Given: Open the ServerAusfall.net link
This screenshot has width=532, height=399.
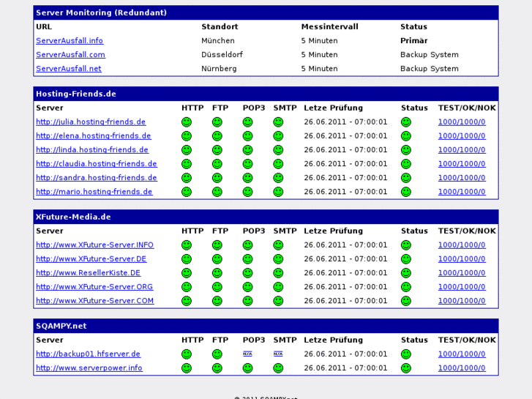Looking at the screenshot, I should (x=69, y=69).
